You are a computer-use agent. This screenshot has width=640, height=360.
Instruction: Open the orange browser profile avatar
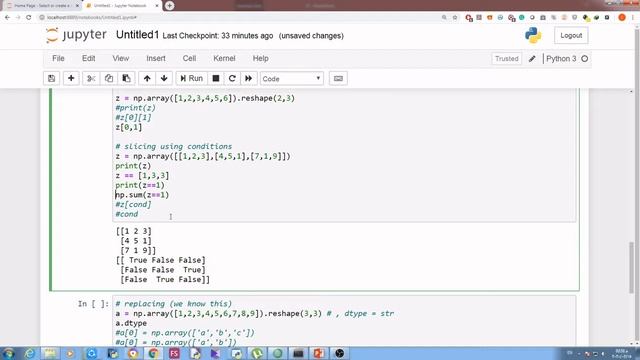point(622,17)
